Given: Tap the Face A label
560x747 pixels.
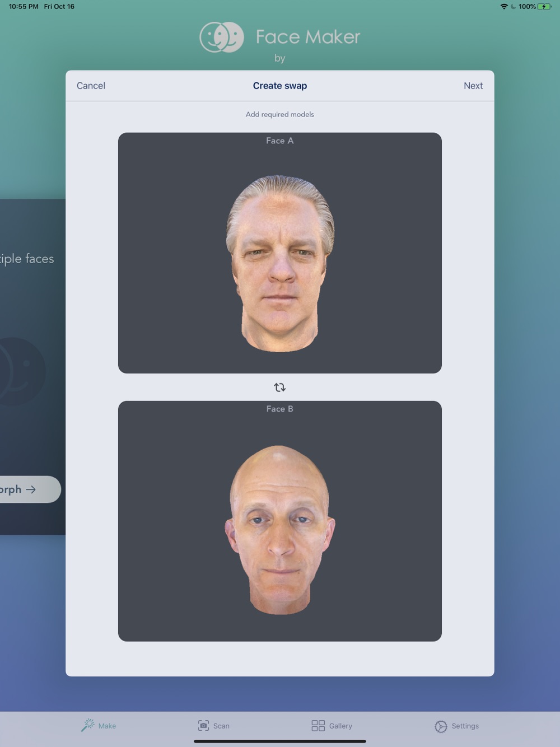Looking at the screenshot, I should [x=279, y=141].
